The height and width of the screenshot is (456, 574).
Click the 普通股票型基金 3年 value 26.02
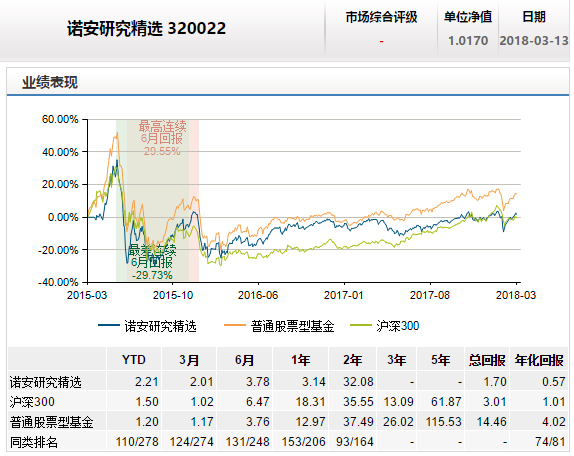398,422
